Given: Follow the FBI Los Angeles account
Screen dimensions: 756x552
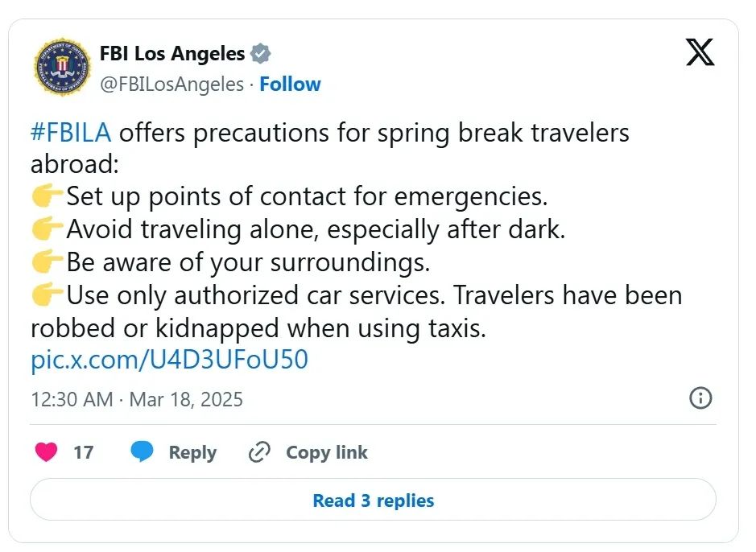Looking at the screenshot, I should 290,84.
